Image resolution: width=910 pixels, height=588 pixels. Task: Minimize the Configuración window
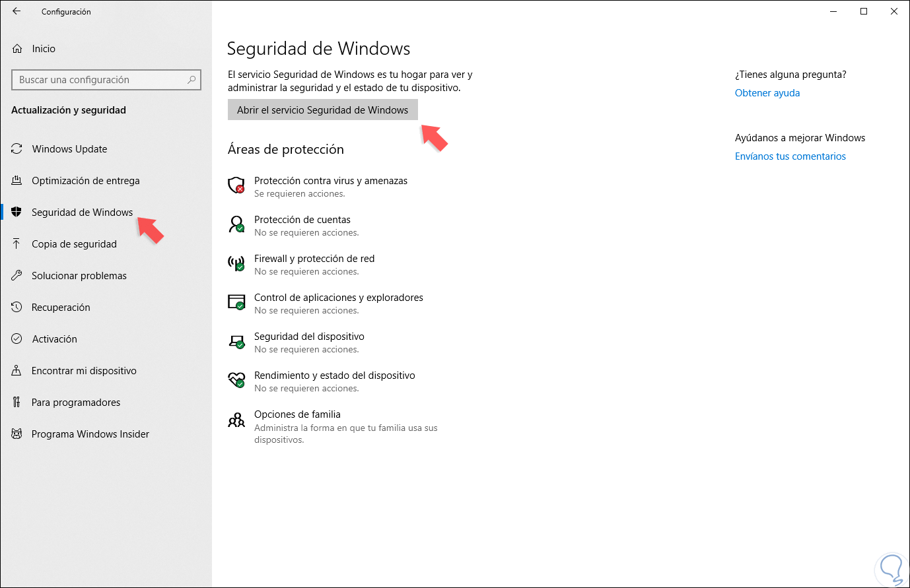(833, 11)
